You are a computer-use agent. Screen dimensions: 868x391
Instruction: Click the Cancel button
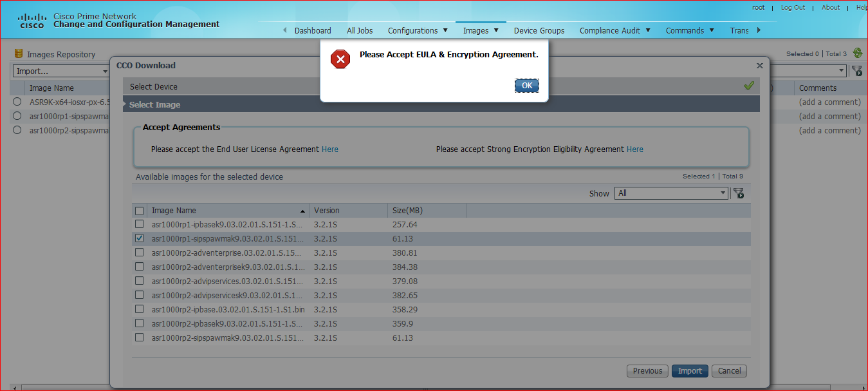[x=730, y=370]
